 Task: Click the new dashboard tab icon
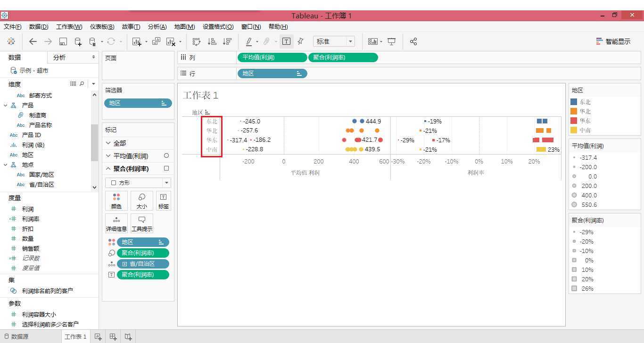point(113,336)
